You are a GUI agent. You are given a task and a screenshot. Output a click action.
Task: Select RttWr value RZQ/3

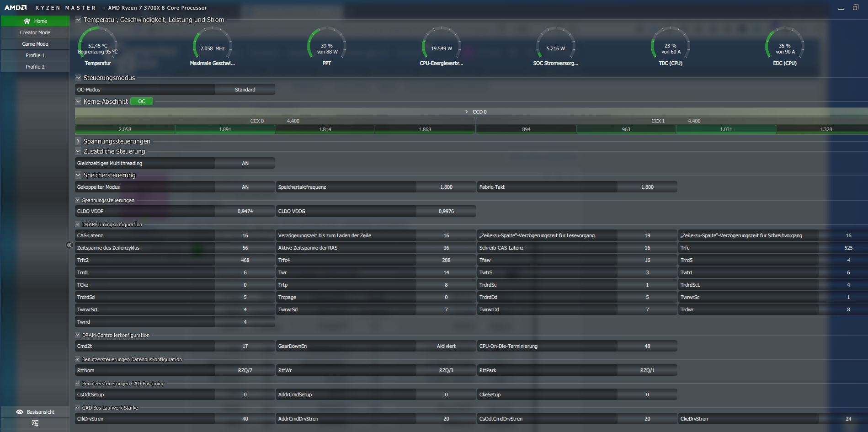pos(446,370)
